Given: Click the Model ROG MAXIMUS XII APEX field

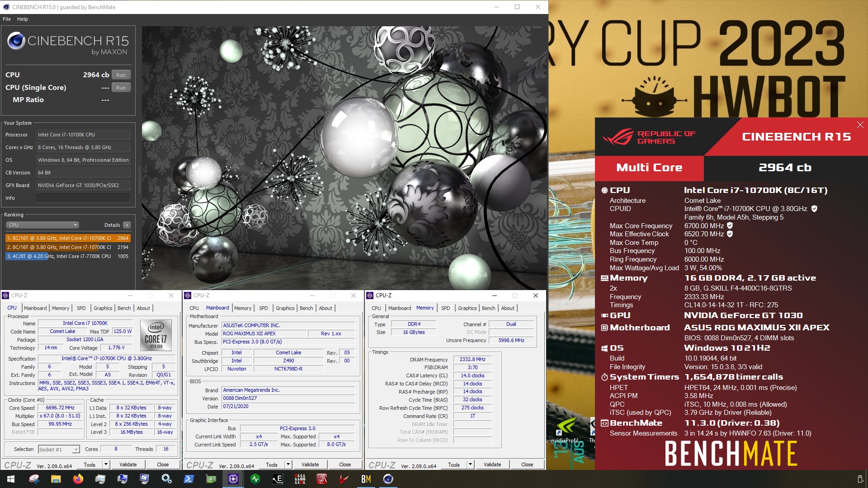Looking at the screenshot, I should click(264, 333).
